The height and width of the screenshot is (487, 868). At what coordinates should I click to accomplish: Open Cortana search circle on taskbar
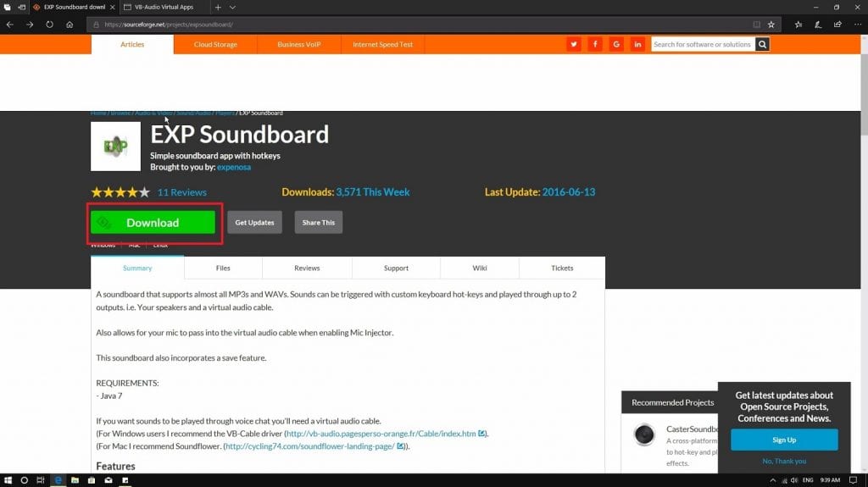pos(25,480)
